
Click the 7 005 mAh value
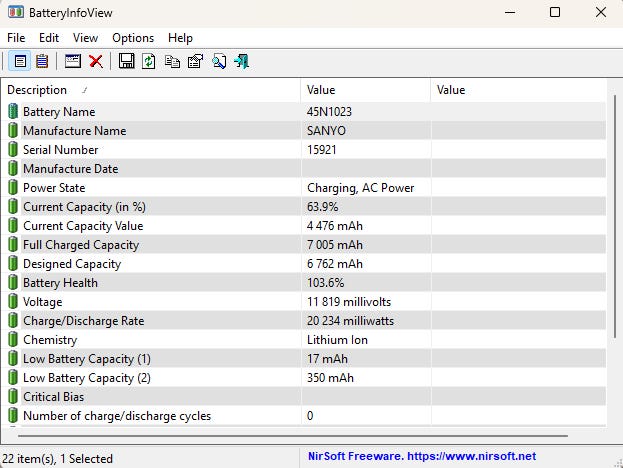[x=335, y=245]
